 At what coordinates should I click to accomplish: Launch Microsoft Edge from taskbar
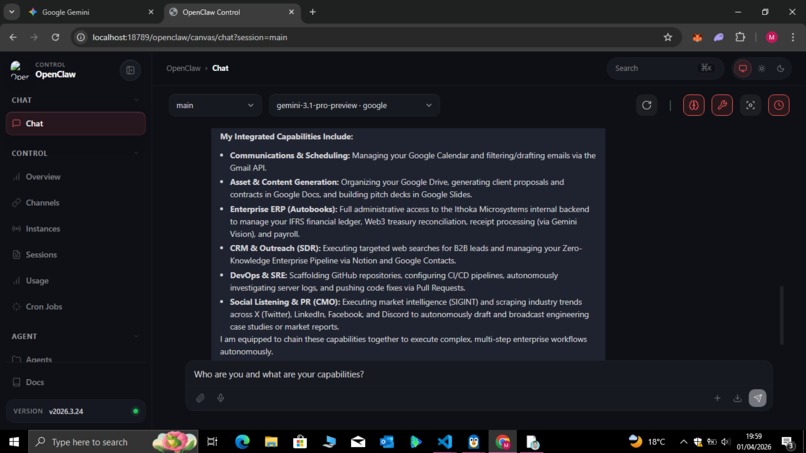(242, 442)
